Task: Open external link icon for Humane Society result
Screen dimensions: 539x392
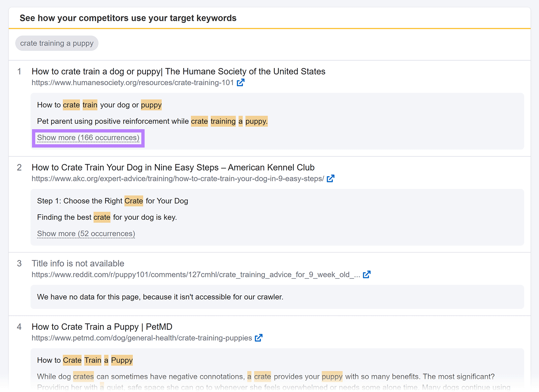Action: tap(241, 82)
